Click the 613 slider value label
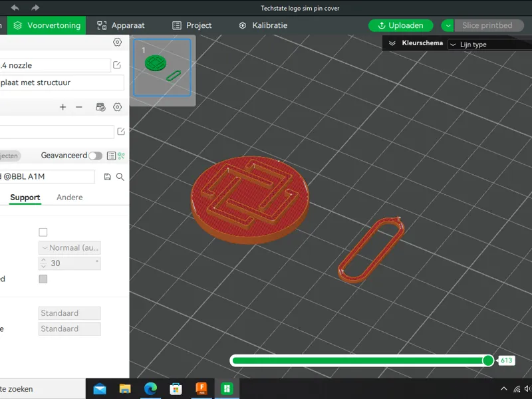Image resolution: width=532 pixels, height=399 pixels. click(506, 360)
